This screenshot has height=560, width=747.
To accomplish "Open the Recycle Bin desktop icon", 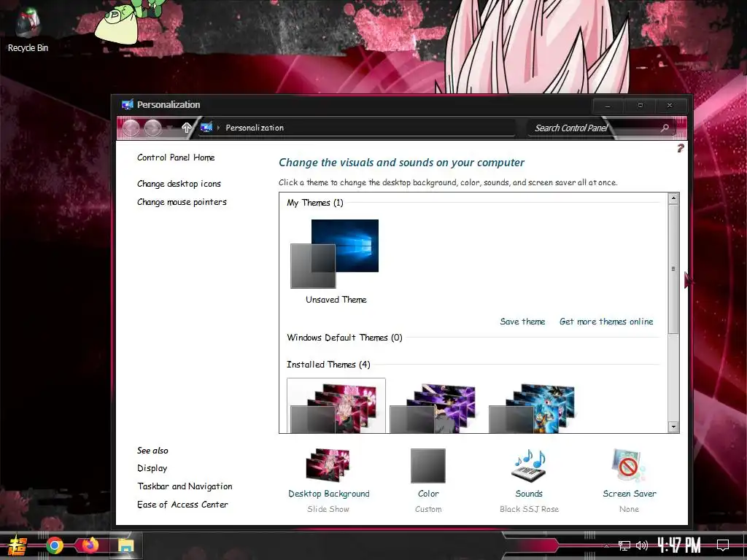I will 28,31.
